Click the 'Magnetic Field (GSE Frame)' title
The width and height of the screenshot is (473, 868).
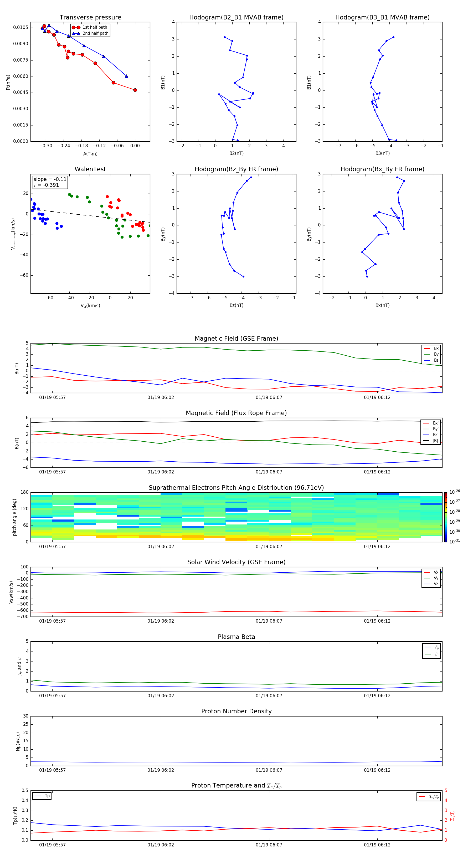pos(236,339)
